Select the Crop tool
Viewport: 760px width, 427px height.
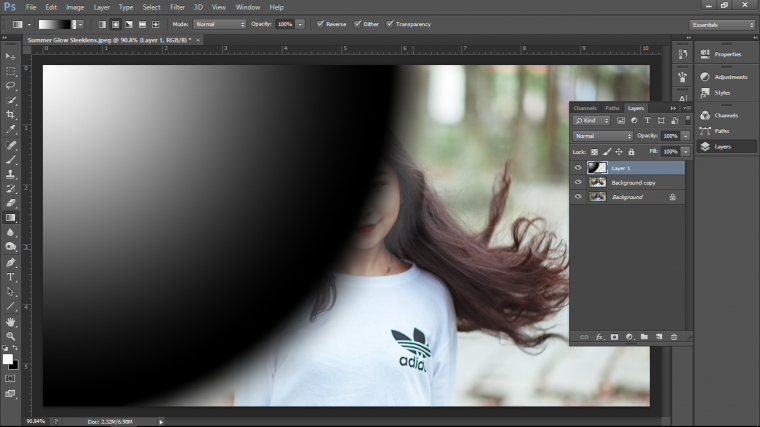coord(10,115)
